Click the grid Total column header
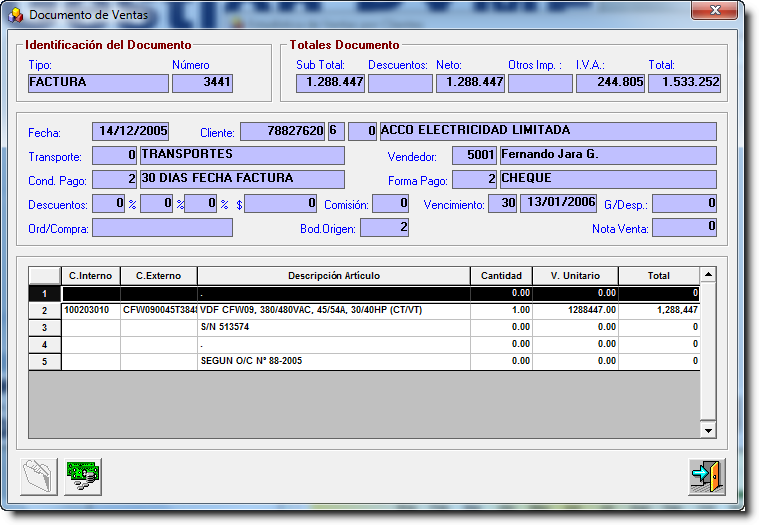 click(659, 276)
